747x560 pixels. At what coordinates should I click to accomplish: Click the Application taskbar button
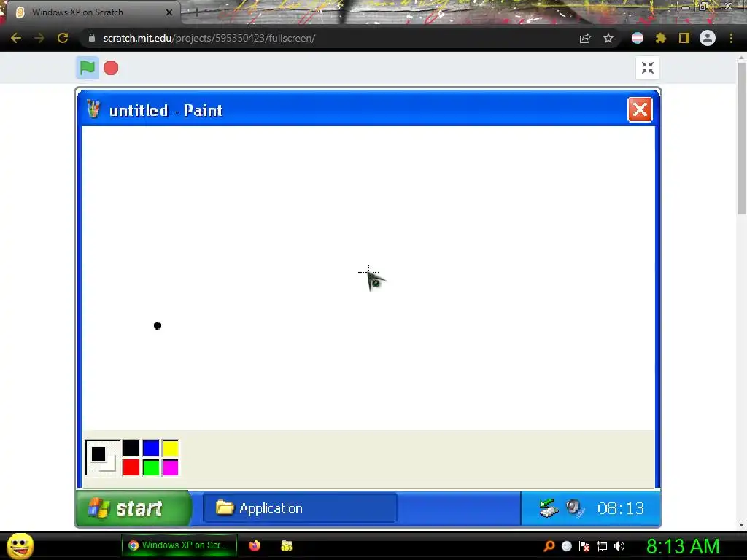click(300, 508)
